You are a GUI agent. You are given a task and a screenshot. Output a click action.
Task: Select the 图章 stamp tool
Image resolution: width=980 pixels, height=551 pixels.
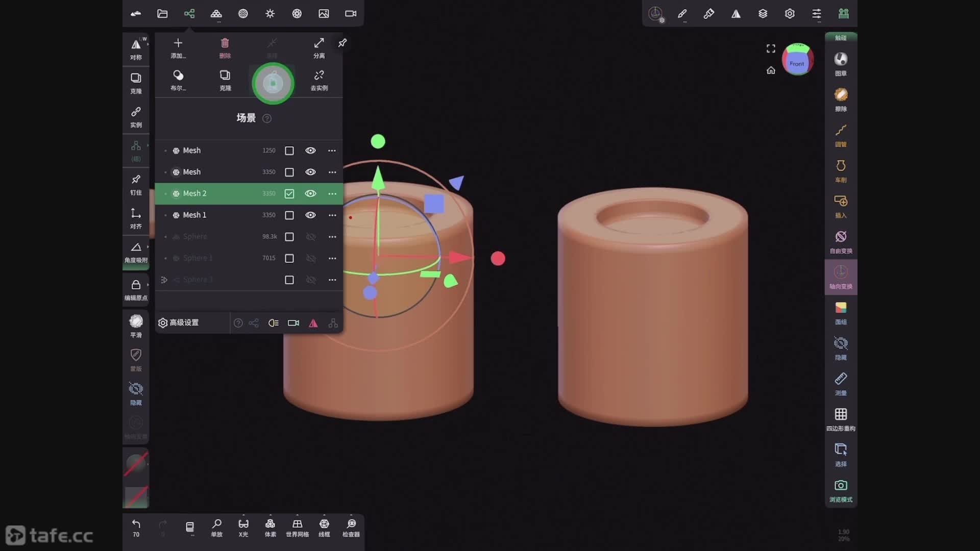[x=841, y=64]
